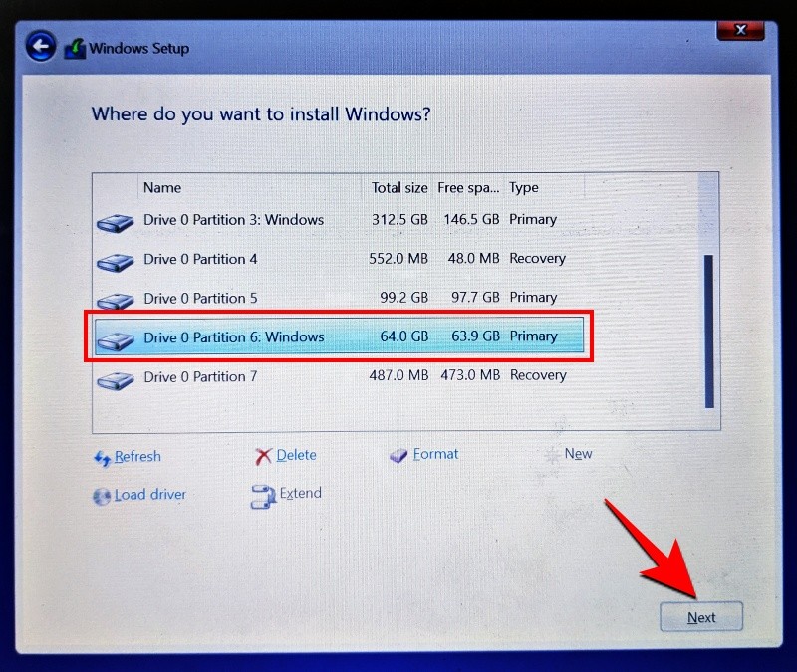Click the drive icon for Drive 0 Partition 7
This screenshot has height=672, width=797.
116,380
